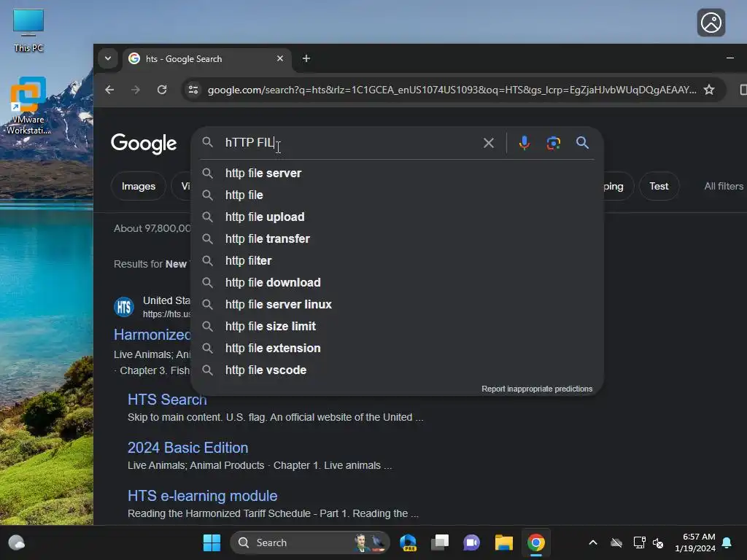747x560 pixels.
Task: Open the Windows Start menu
Action: click(x=212, y=542)
